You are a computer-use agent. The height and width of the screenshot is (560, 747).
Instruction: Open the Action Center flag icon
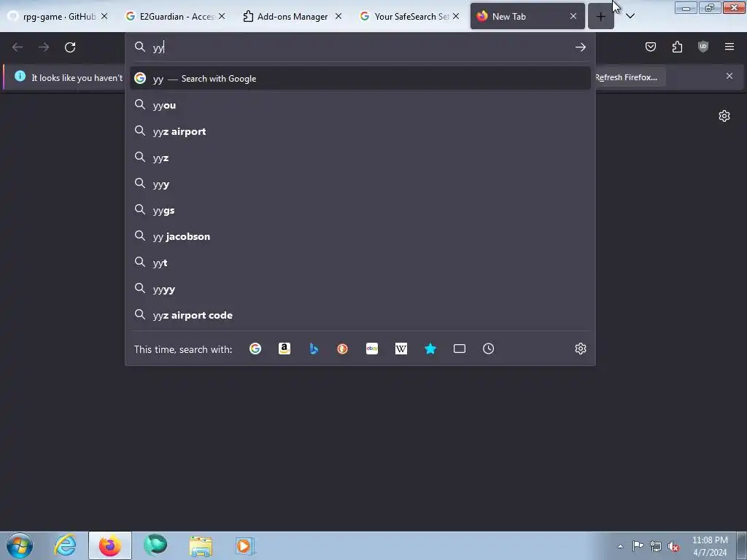tap(638, 546)
